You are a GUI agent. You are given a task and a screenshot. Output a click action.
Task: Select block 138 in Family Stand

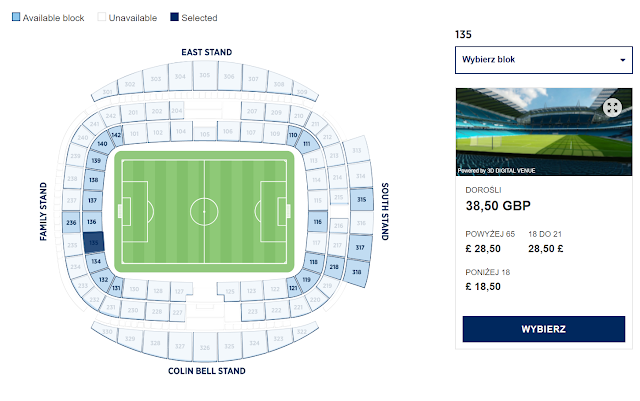tap(94, 180)
